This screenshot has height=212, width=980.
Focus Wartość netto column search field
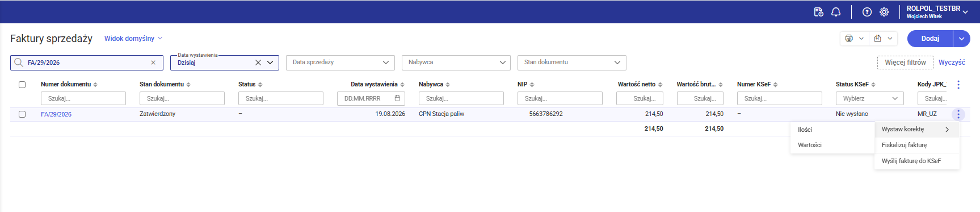tap(640, 98)
